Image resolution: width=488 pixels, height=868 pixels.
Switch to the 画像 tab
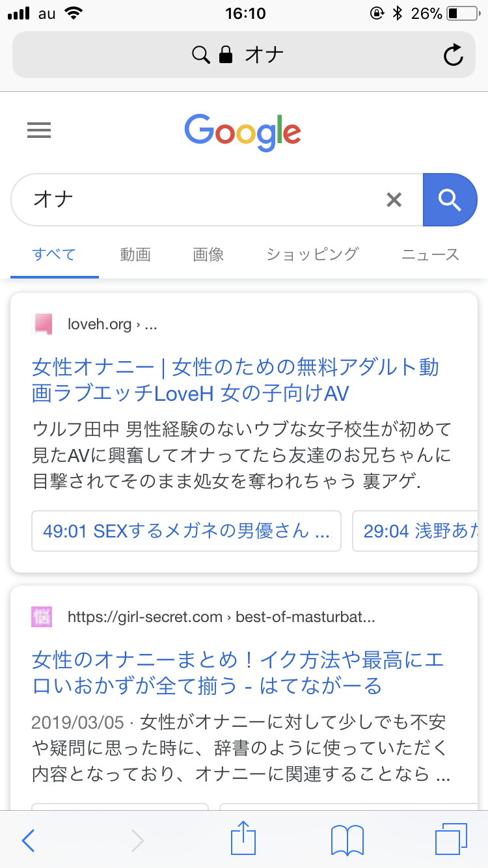point(208,254)
